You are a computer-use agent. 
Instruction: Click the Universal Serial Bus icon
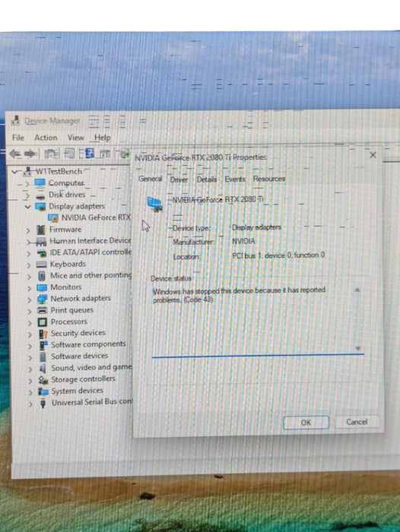click(x=43, y=404)
